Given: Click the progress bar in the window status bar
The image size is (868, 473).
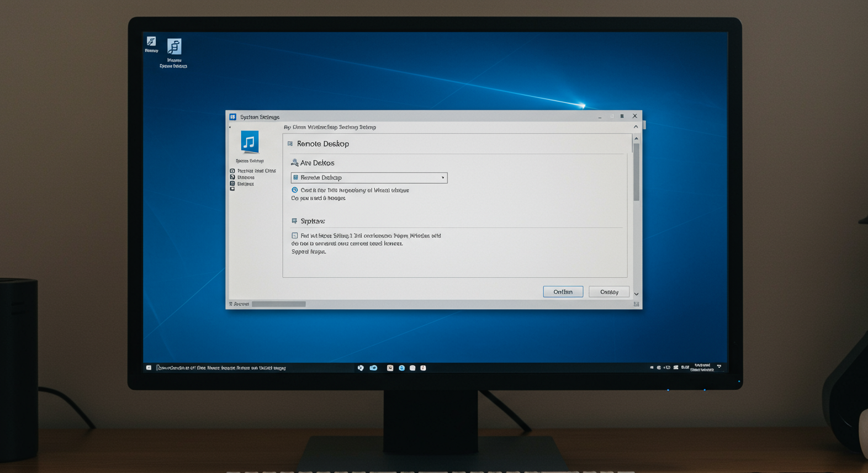Looking at the screenshot, I should [279, 304].
